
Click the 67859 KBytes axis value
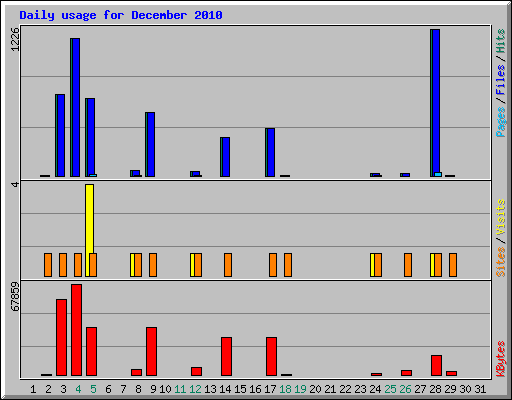coord(15,296)
